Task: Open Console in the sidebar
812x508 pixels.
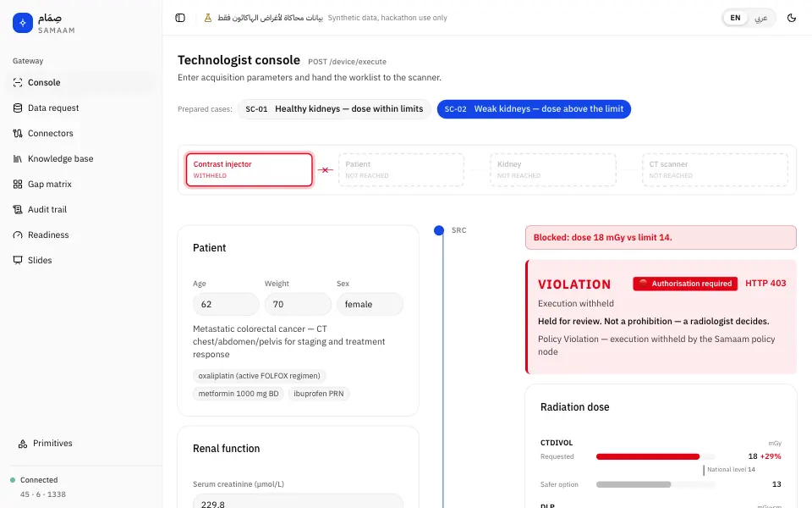Action: (83, 82)
